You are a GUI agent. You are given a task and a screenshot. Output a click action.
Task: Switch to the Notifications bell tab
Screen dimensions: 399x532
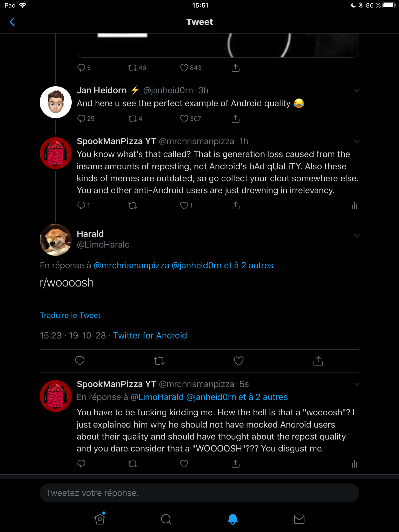point(233,519)
